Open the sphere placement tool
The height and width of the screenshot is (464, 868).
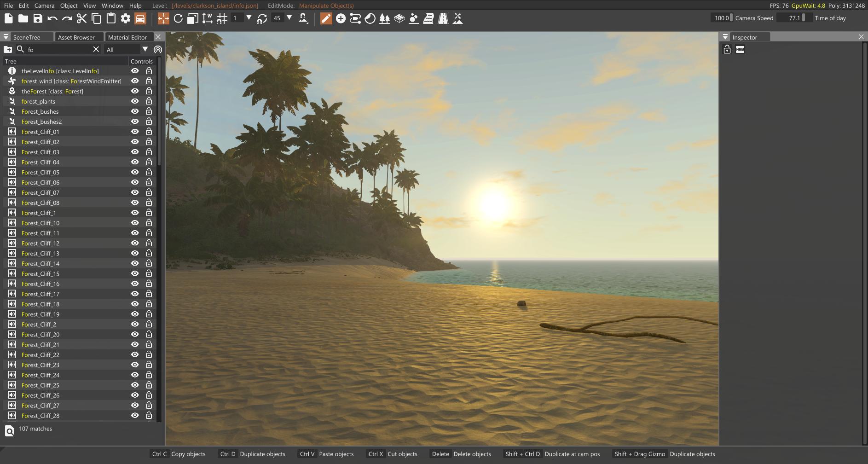(414, 18)
